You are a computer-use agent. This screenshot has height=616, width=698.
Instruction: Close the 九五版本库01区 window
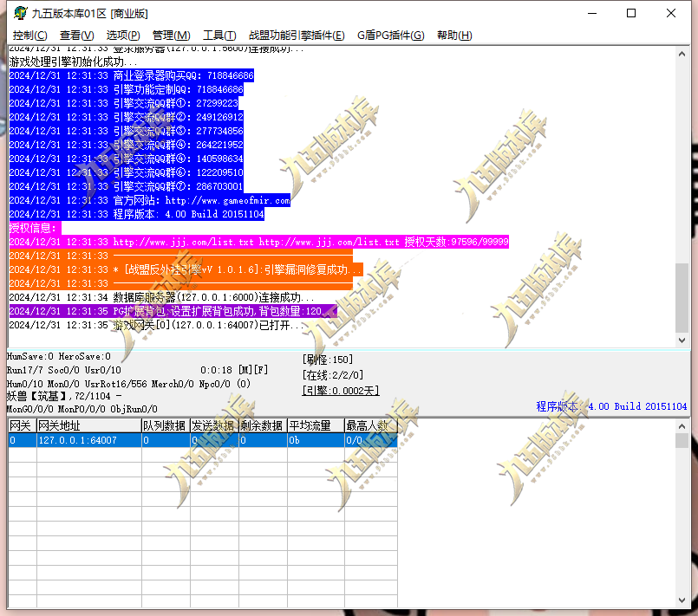point(671,13)
